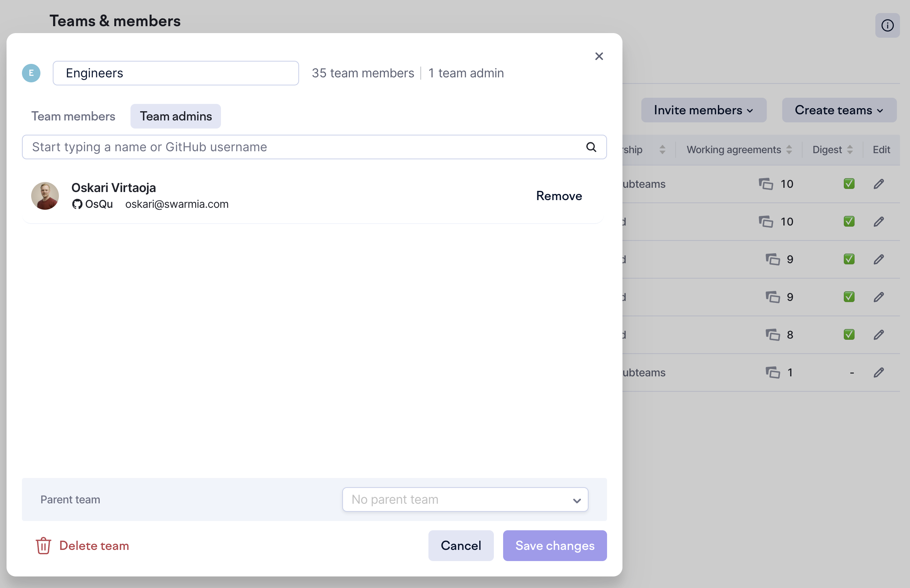The image size is (910, 588).
Task: Toggle the third row's digest checkbox
Action: point(849,259)
